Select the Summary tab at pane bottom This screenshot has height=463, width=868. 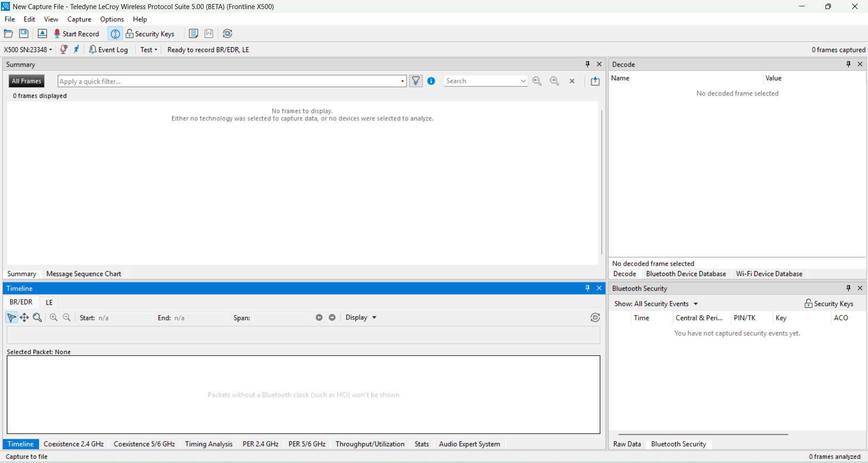(x=22, y=274)
